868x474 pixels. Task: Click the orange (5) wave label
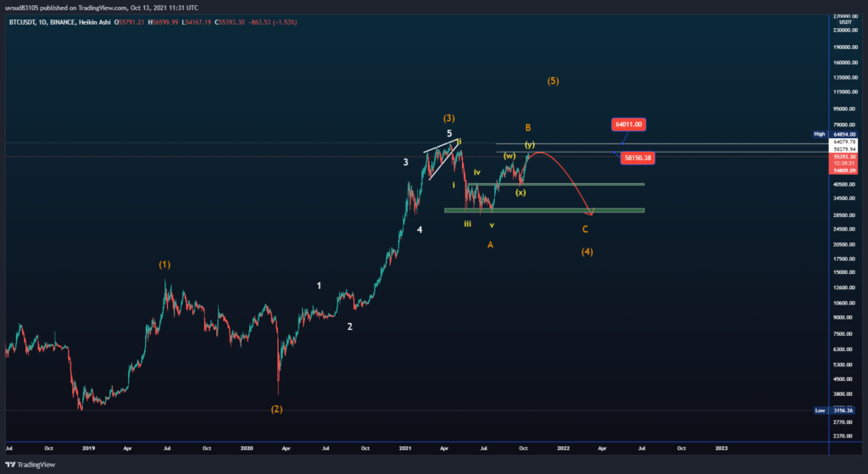click(x=553, y=81)
